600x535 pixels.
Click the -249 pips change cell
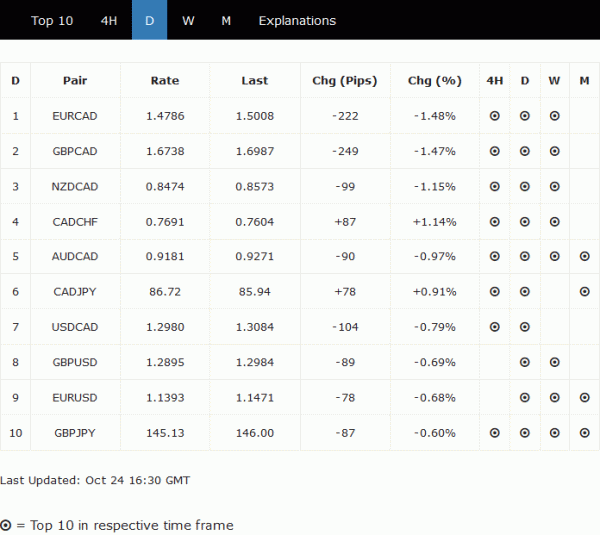[345, 151]
